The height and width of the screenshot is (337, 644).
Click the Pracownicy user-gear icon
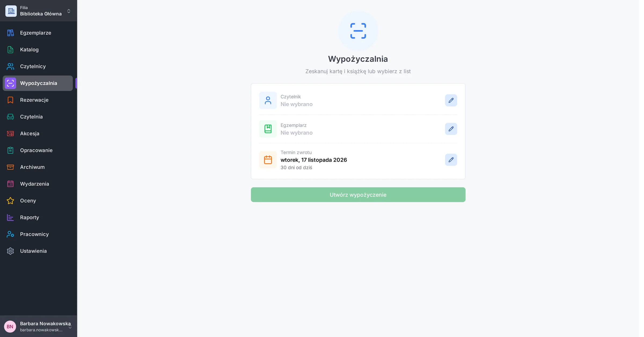point(10,234)
